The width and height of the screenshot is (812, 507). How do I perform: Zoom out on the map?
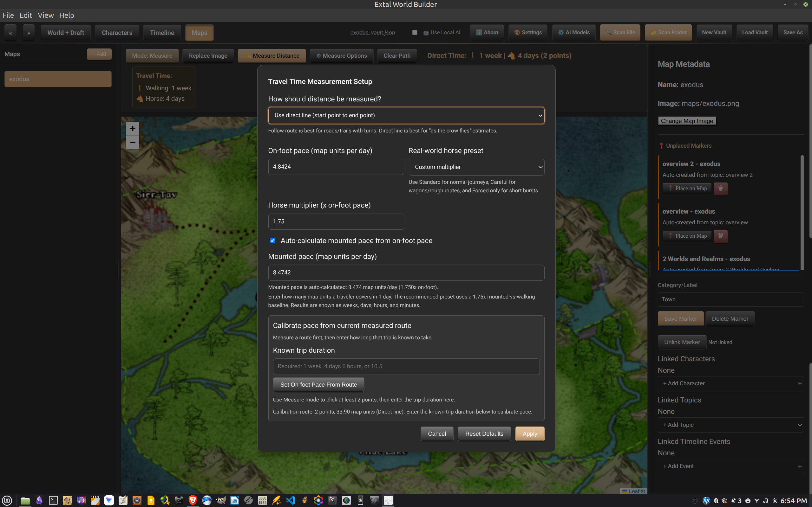click(133, 143)
